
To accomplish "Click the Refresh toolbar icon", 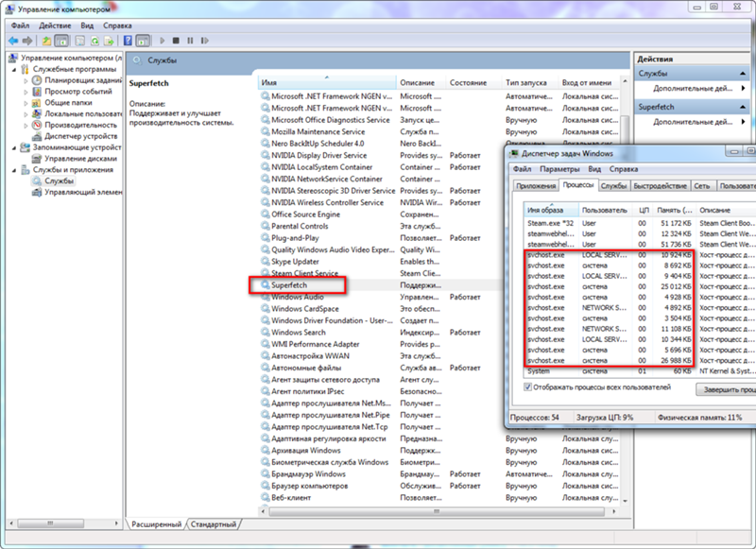I will tap(95, 41).
